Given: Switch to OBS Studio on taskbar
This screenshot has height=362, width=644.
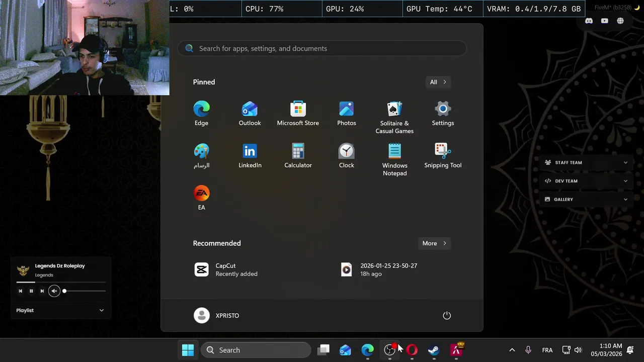Looking at the screenshot, I should click(390, 350).
